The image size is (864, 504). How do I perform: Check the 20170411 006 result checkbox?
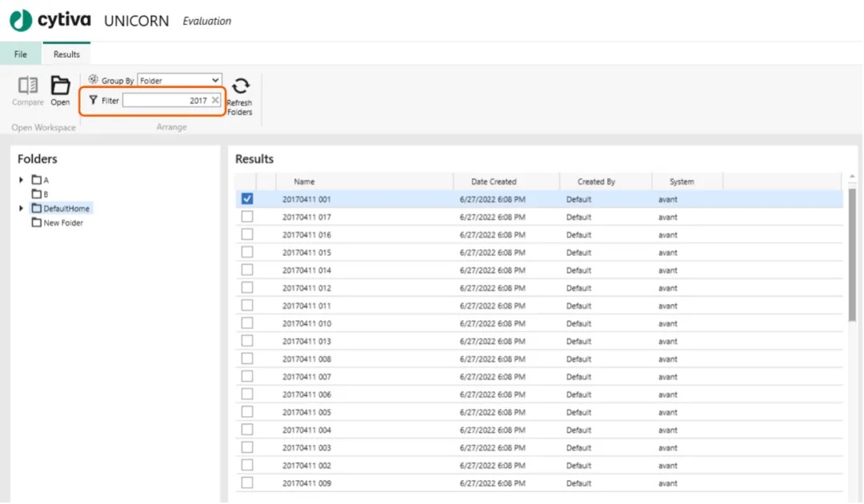247,394
